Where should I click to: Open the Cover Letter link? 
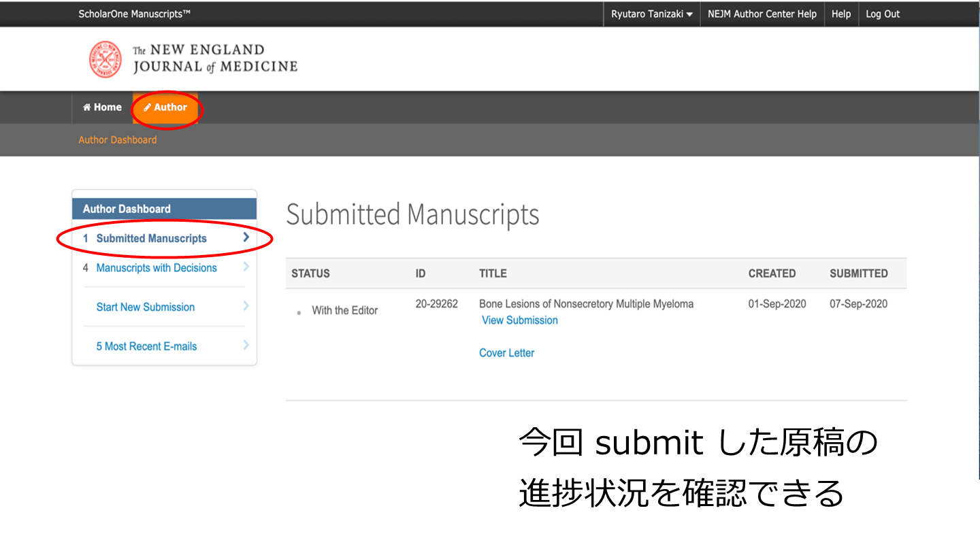(506, 353)
